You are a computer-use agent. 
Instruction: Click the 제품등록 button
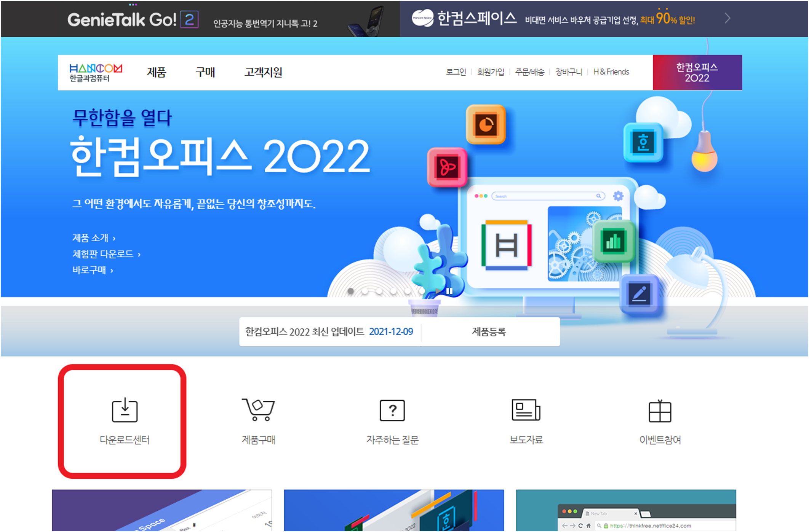489,332
